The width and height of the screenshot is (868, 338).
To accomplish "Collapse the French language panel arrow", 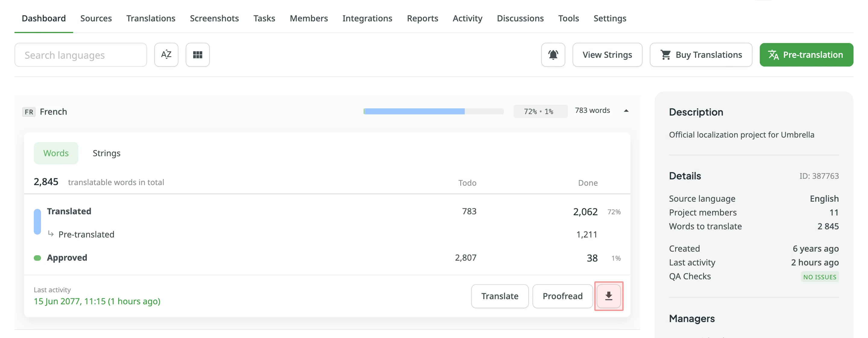I will (x=626, y=111).
